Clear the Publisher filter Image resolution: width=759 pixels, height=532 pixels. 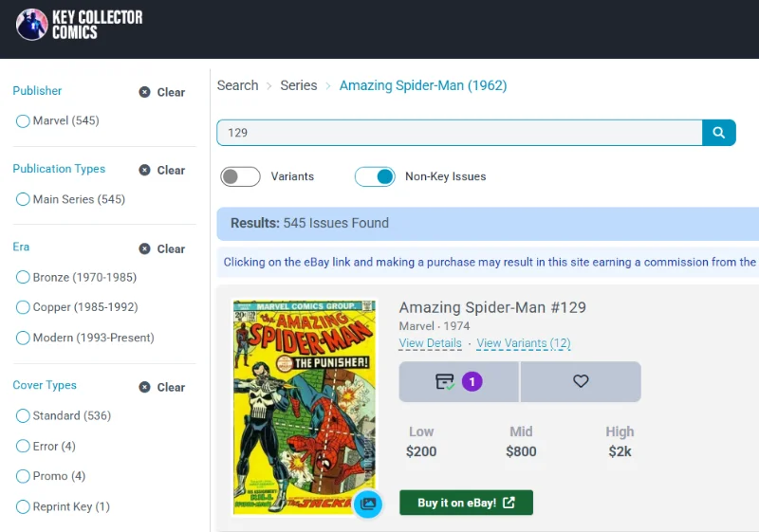pos(162,92)
